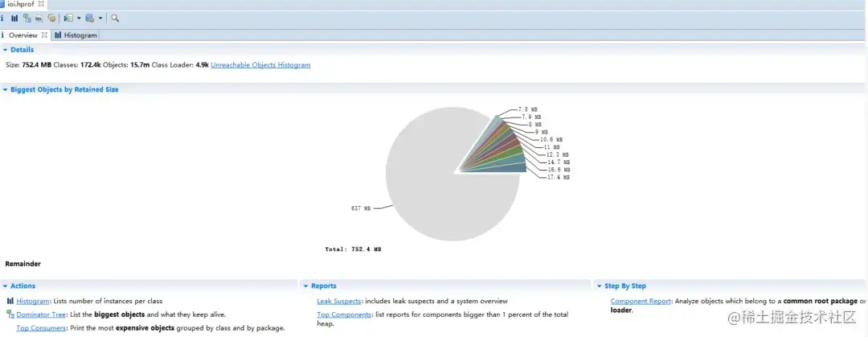The height and width of the screenshot is (337, 868).
Task: Collapse Biggest Objects by Retained Size section
Action: 5,89
